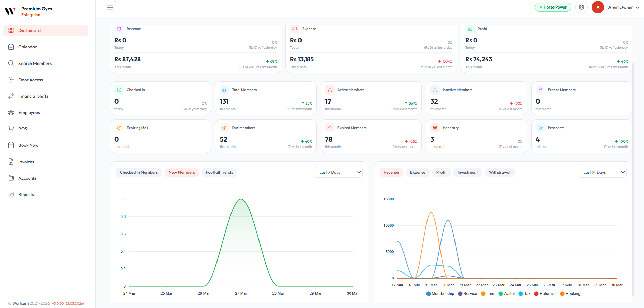Image resolution: width=644 pixels, height=308 pixels.
Task: Click the Profit bar-chart icon
Action: pyautogui.click(x=470, y=29)
